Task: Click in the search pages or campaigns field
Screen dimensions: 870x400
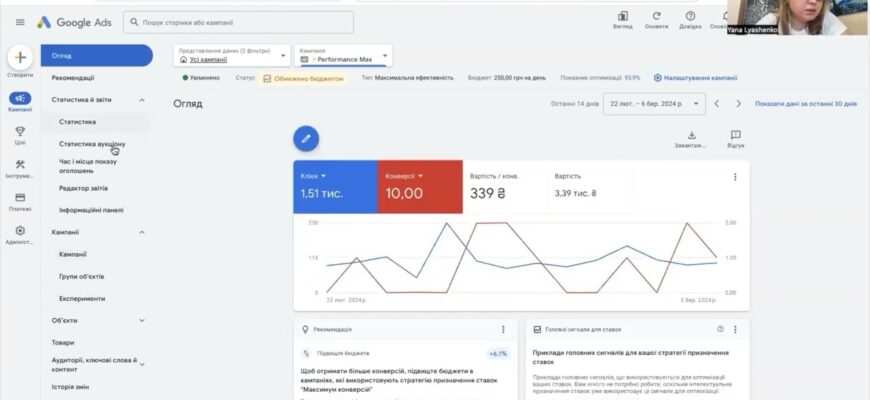Action: [x=240, y=21]
